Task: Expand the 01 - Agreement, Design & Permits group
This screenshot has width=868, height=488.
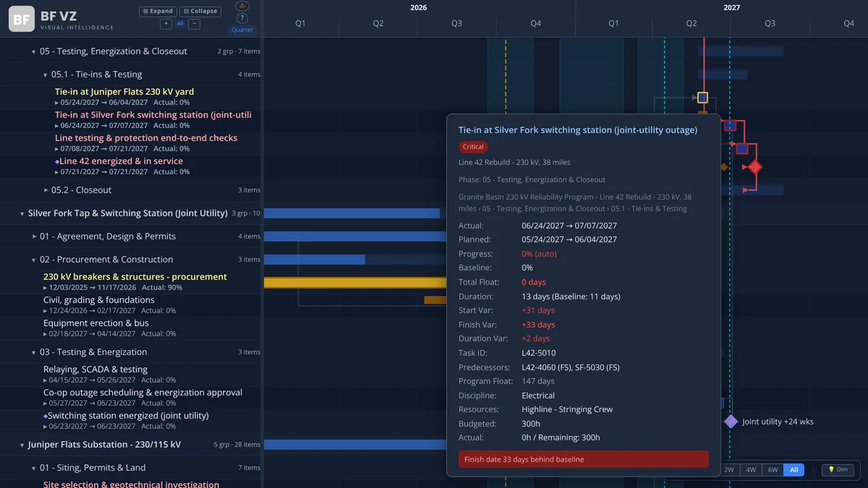Action: point(33,237)
